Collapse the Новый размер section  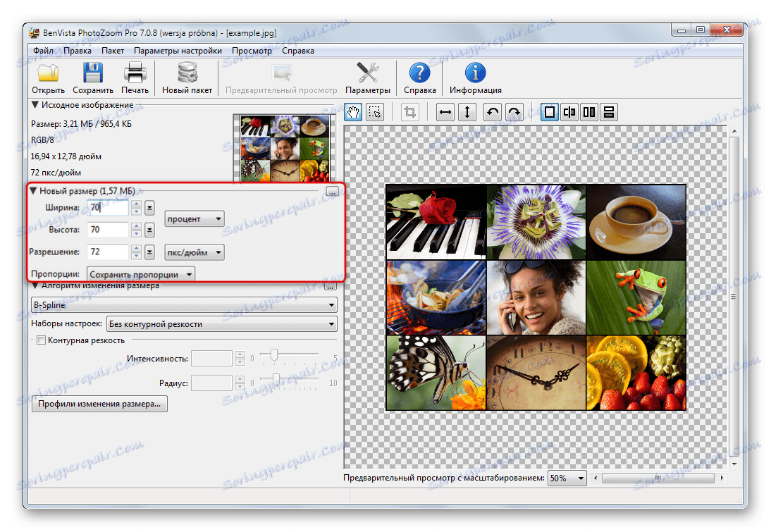coord(33,191)
